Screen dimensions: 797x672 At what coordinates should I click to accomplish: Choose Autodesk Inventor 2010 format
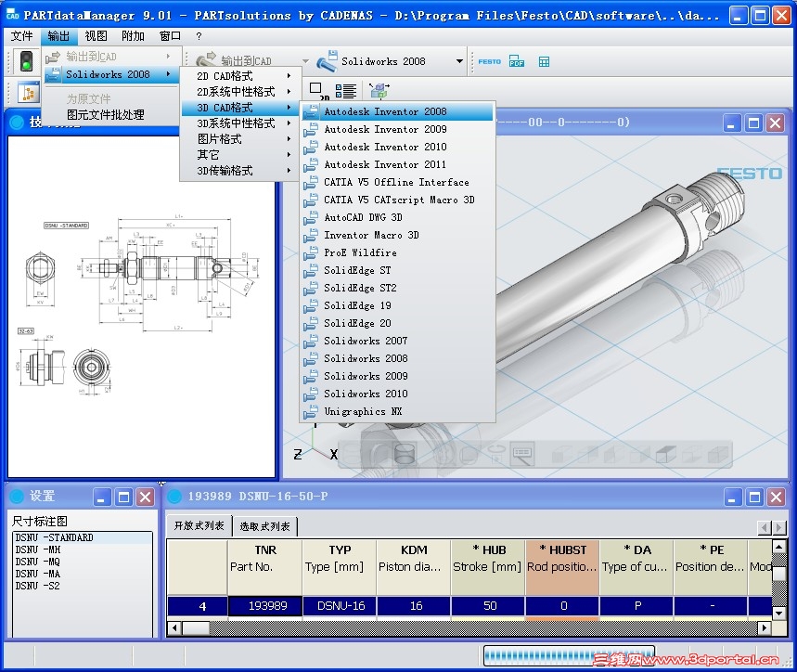coord(397,147)
